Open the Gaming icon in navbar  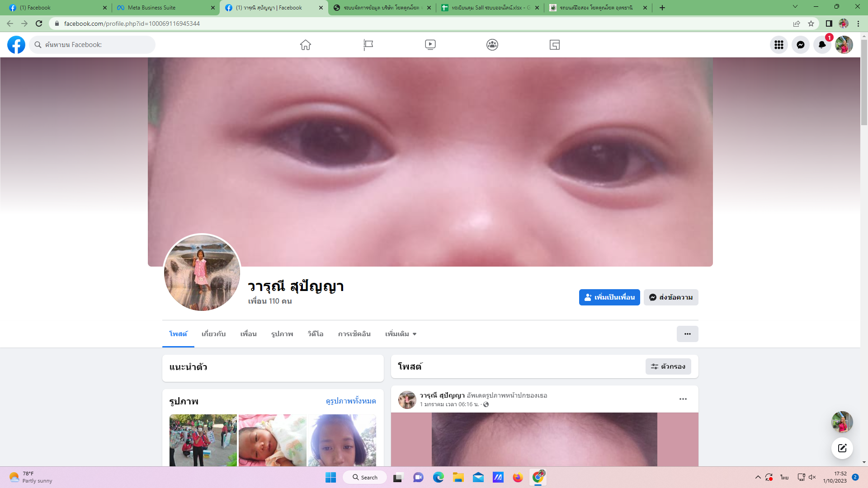[555, 45]
